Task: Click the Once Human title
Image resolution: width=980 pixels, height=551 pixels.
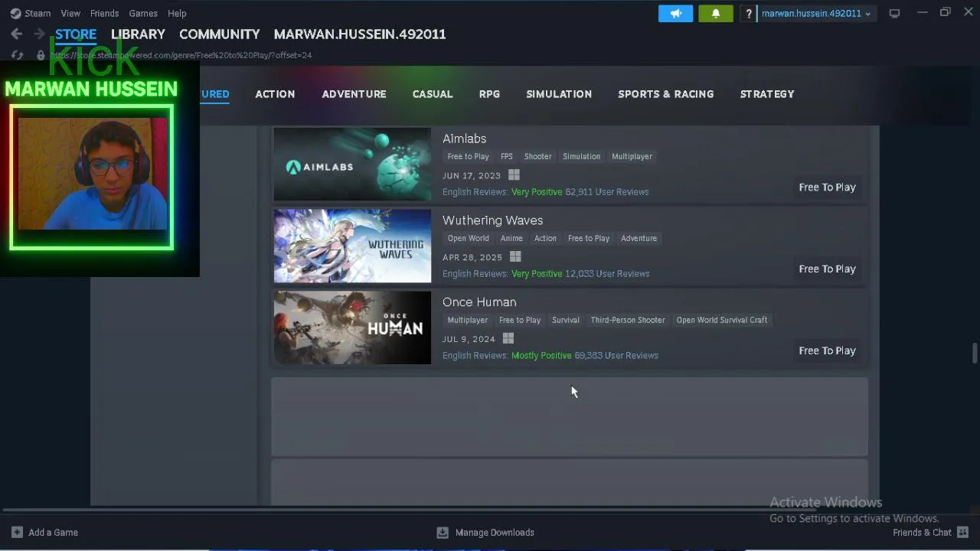Action: [x=479, y=302]
